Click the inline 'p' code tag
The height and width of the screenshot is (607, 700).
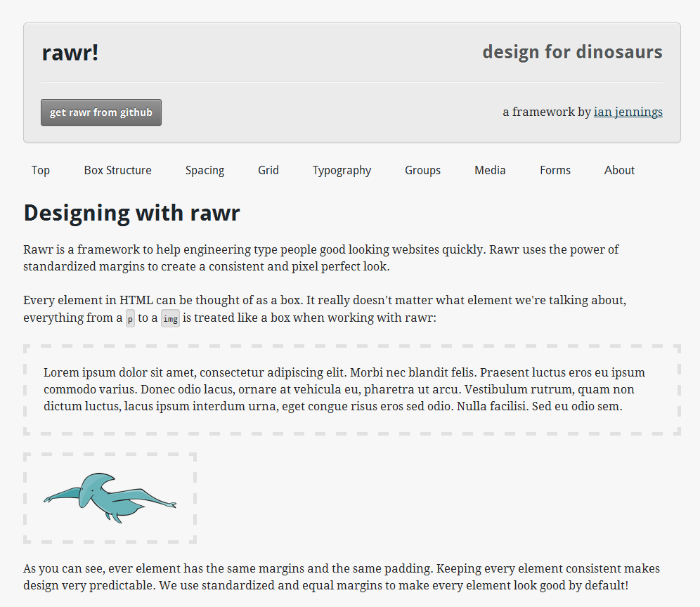click(x=130, y=318)
